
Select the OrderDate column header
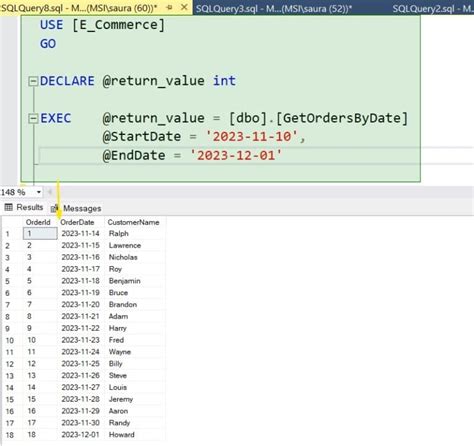tap(77, 222)
